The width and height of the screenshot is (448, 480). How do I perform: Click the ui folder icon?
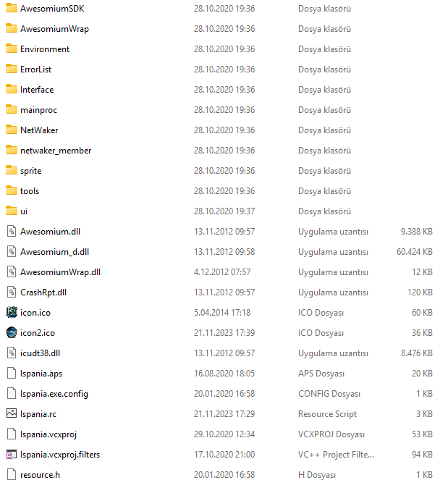[x=12, y=211]
